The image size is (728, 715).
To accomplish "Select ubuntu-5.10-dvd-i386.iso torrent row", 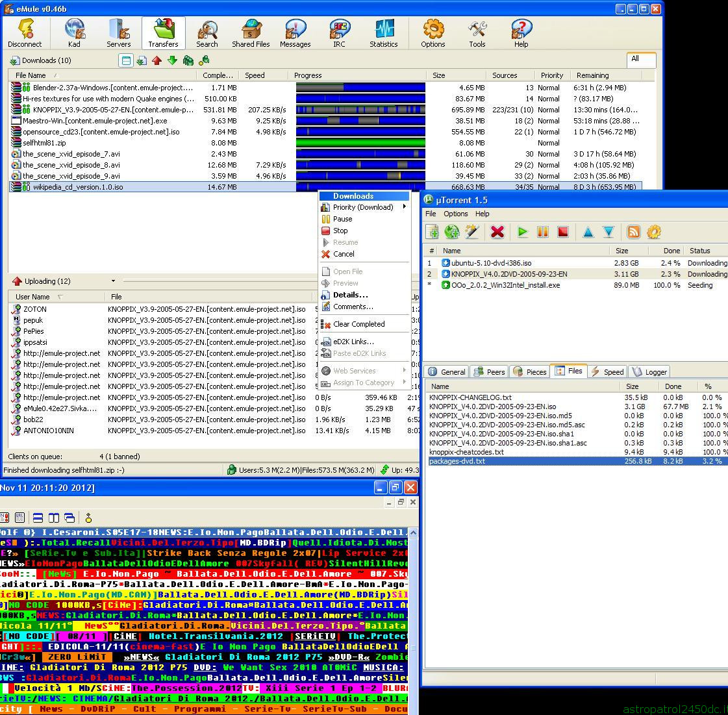I will pyautogui.click(x=576, y=263).
